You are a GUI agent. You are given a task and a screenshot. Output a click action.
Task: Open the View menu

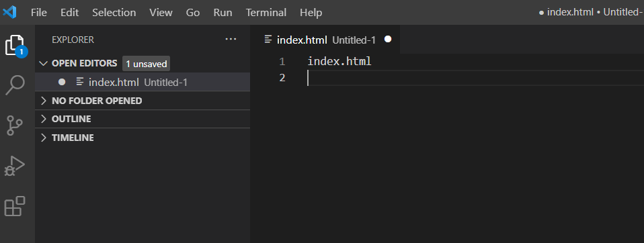161,12
